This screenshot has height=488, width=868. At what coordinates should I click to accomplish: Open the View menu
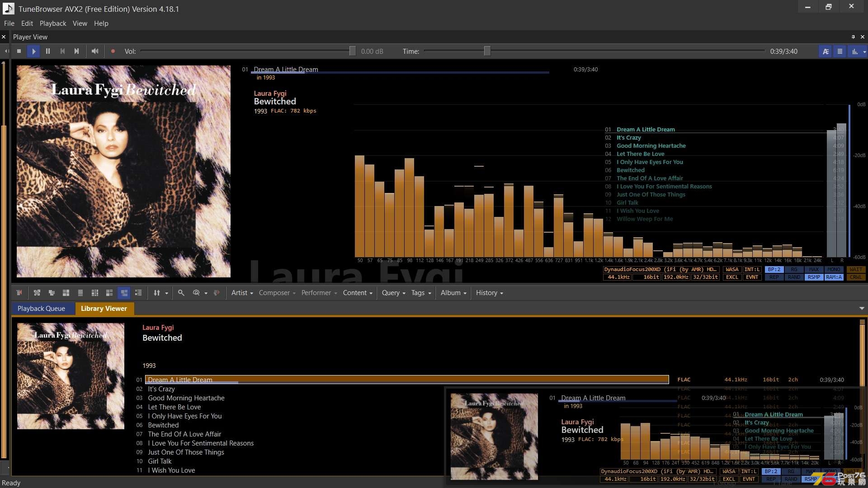coord(80,23)
